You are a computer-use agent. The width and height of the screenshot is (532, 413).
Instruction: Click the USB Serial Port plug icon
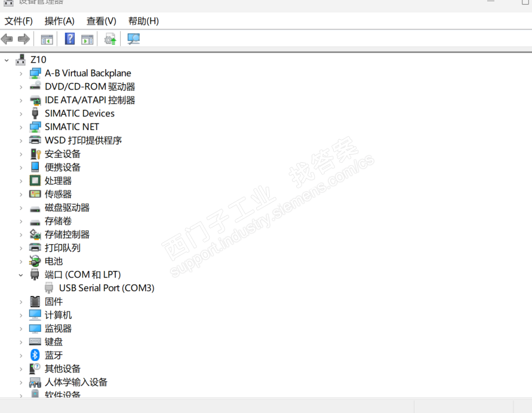pyautogui.click(x=49, y=288)
